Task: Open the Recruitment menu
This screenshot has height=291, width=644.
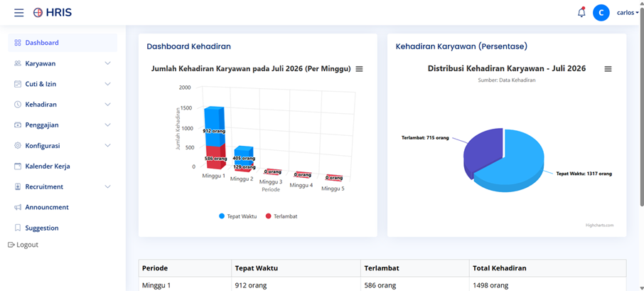Action: (63, 187)
